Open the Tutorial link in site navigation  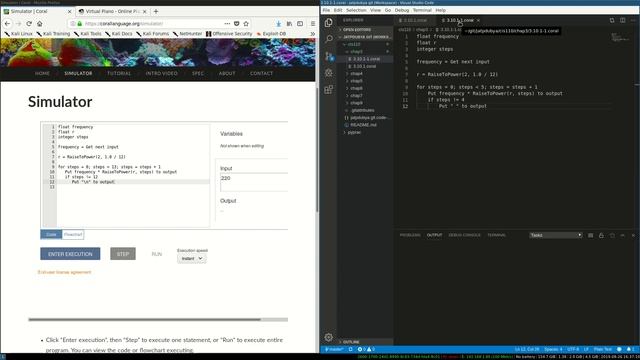119,73
